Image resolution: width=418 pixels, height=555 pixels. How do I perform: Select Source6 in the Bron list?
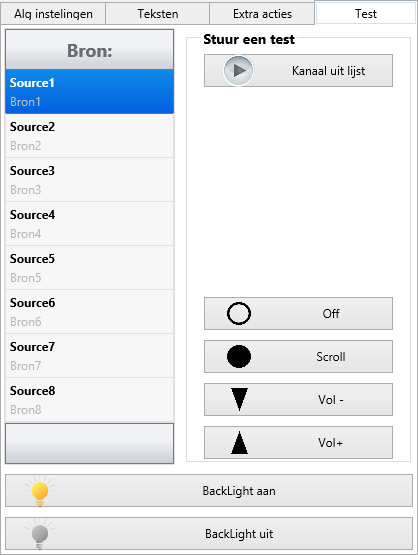click(x=90, y=312)
